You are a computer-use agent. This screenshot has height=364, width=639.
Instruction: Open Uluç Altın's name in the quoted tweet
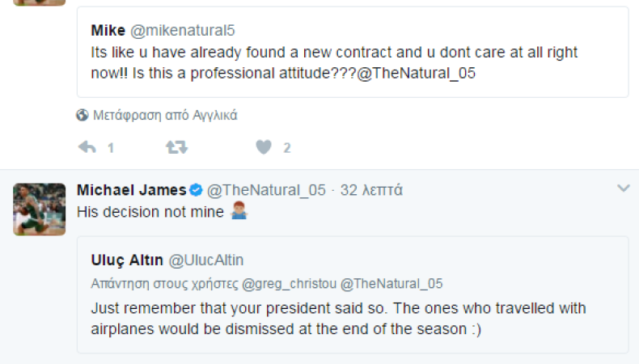click(x=125, y=260)
